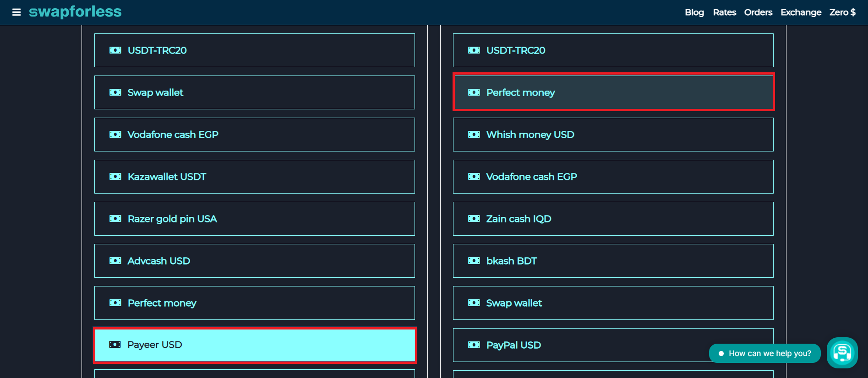Choose Advcash USD option

point(255,261)
